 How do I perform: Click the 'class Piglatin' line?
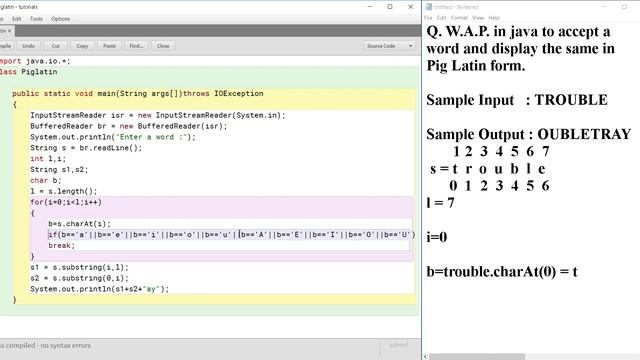[x=29, y=72]
